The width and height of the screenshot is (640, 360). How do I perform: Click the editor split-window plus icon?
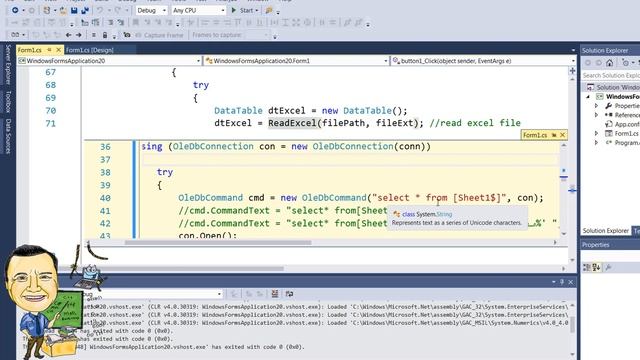[572, 71]
